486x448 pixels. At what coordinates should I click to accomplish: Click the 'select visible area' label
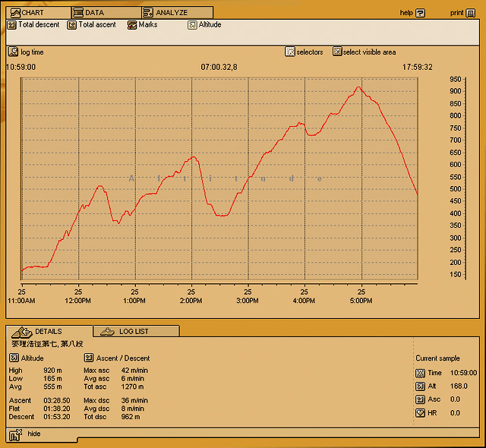(370, 52)
